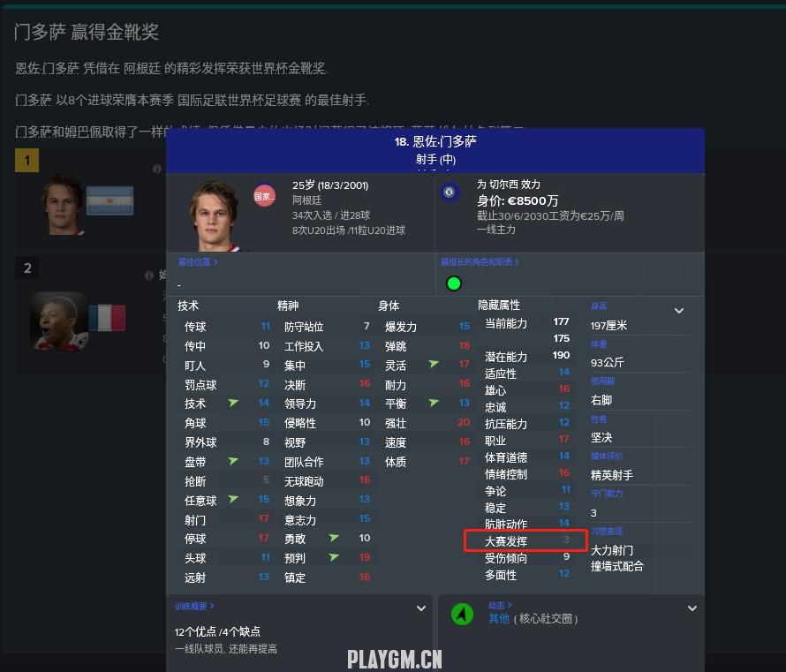Viewport: 786px width, 672px height.
Task: Click the Argentina flag icon
Action: pos(110,200)
